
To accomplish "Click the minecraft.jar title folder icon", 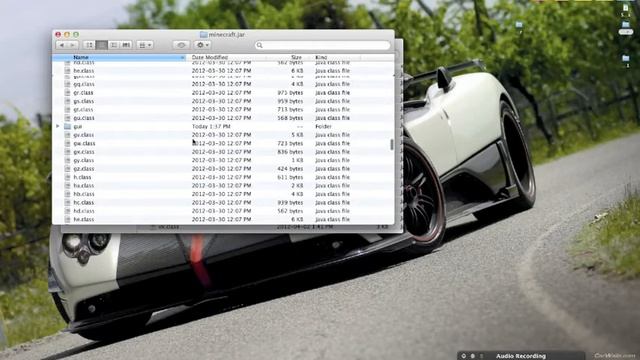I will pyautogui.click(x=203, y=35).
